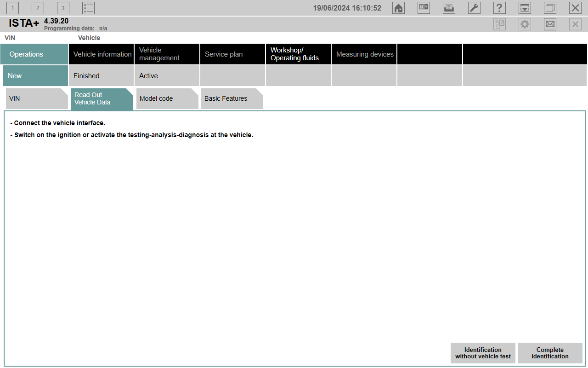The width and height of the screenshot is (588, 368).
Task: Click Identification without vehicle test button
Action: [x=483, y=353]
